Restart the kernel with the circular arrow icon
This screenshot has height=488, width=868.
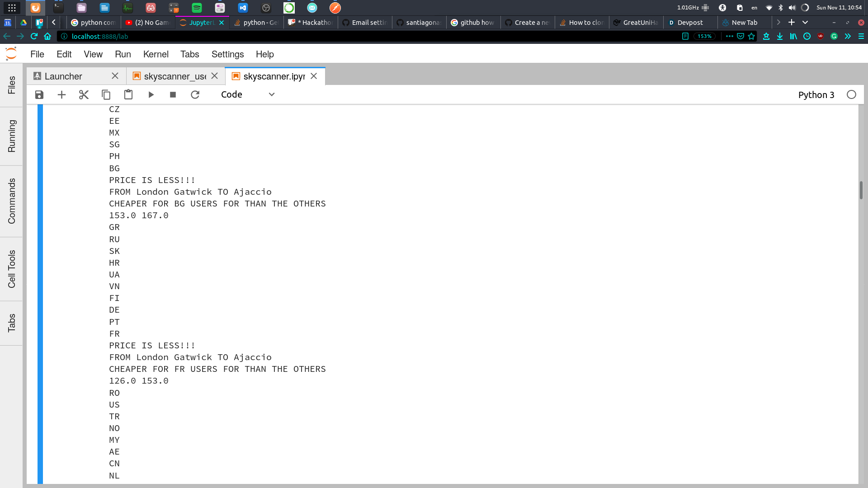tap(195, 95)
